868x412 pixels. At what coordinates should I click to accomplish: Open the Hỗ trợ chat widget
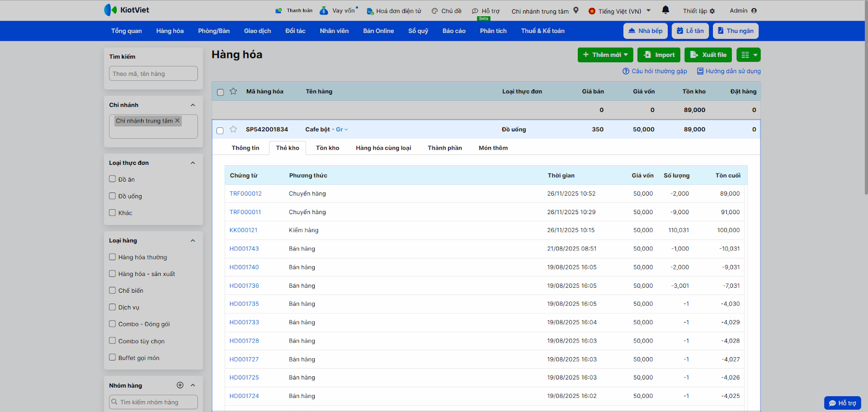(x=842, y=403)
